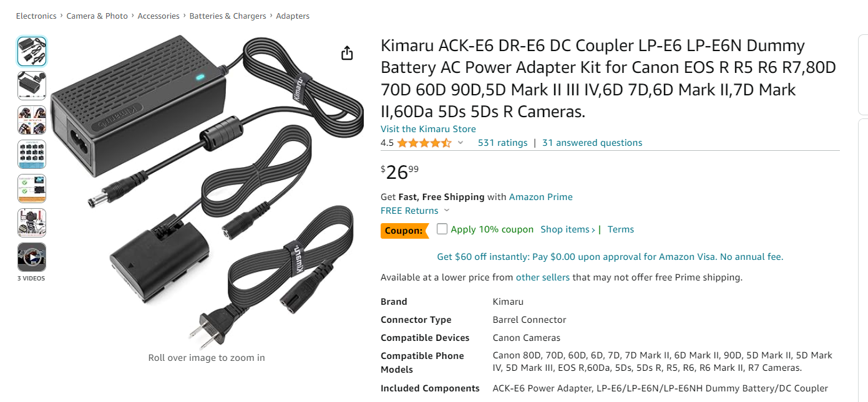868x402 pixels.
Task: View 31 answered questions
Action: (x=592, y=143)
